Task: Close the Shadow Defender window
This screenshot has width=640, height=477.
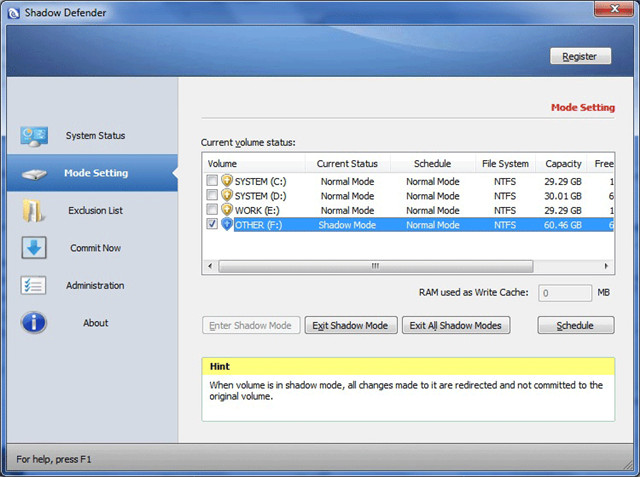Action: 614,9
